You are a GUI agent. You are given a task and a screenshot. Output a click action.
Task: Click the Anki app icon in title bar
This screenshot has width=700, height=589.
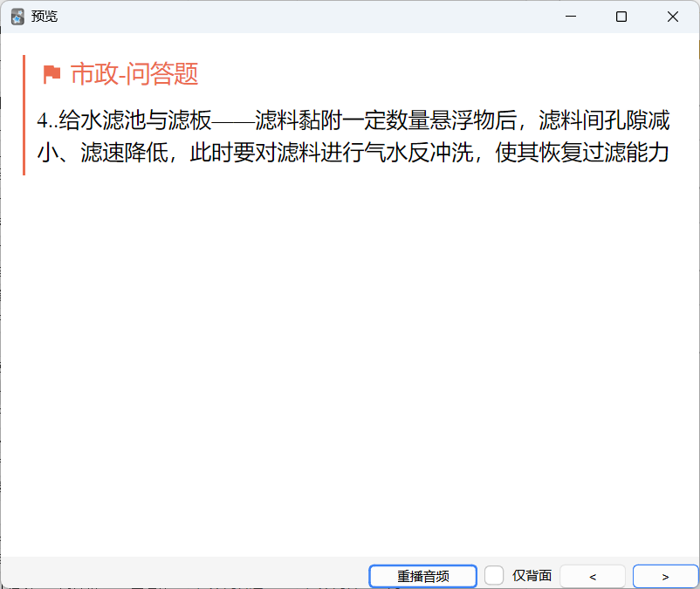coord(17,17)
